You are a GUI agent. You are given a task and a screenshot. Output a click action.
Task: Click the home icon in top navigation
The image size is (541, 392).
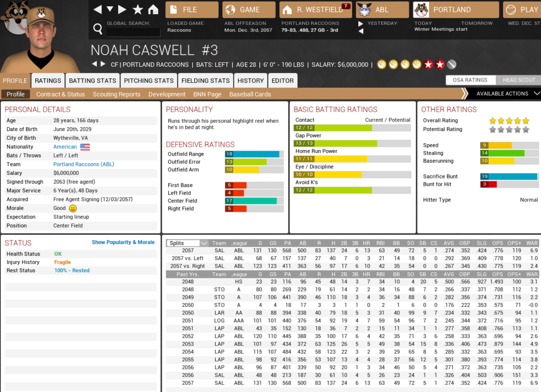coord(153,10)
